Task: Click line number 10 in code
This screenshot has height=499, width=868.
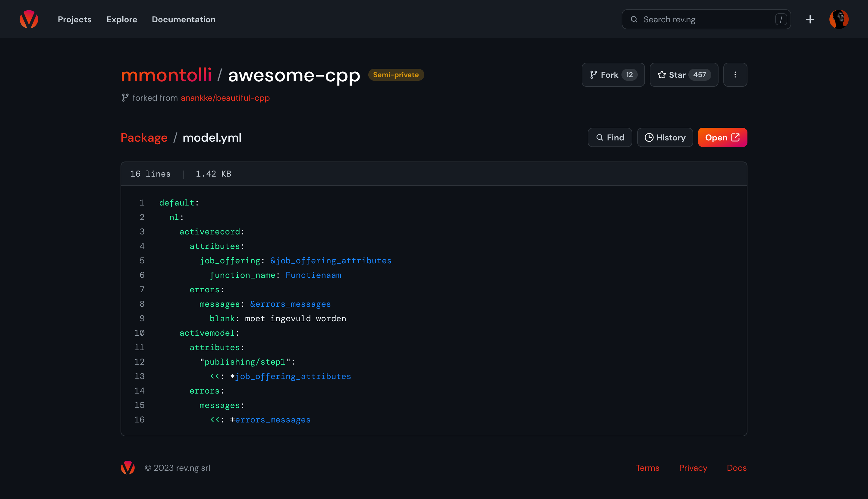Action: point(140,333)
